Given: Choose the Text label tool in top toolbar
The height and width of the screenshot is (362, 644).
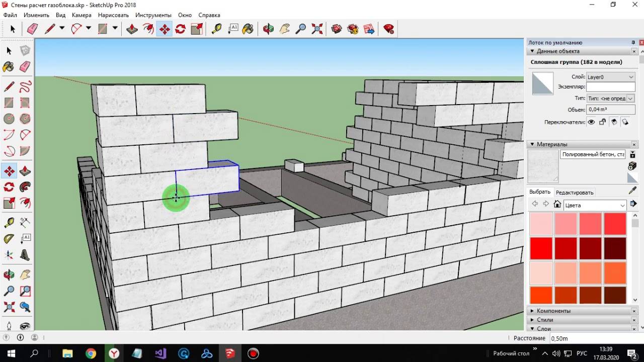Looking at the screenshot, I should coord(233,29).
